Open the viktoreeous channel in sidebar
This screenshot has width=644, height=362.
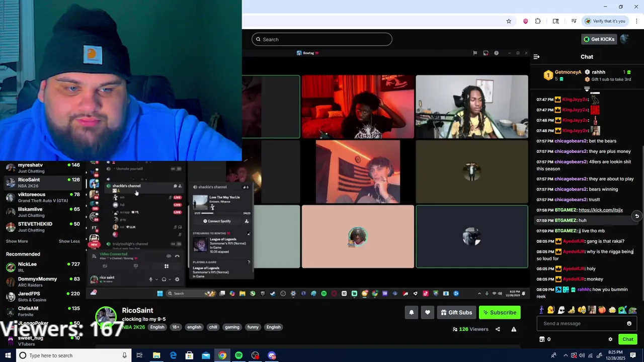click(x=43, y=197)
